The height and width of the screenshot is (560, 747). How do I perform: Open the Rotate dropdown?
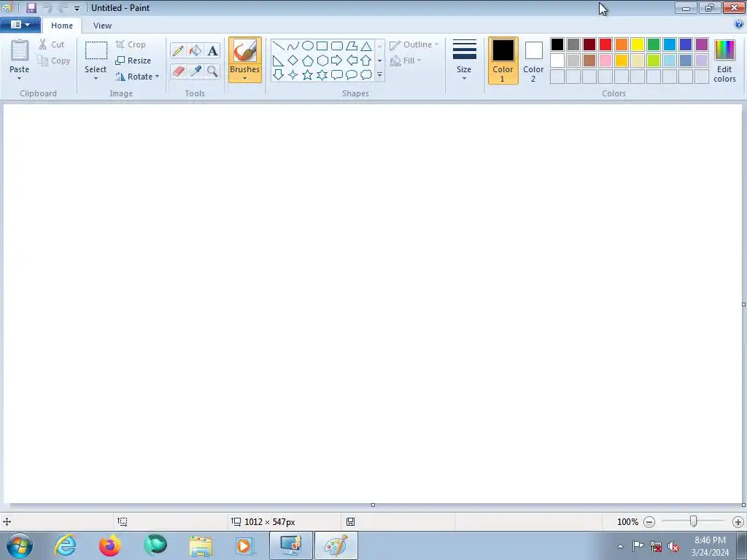click(x=136, y=76)
